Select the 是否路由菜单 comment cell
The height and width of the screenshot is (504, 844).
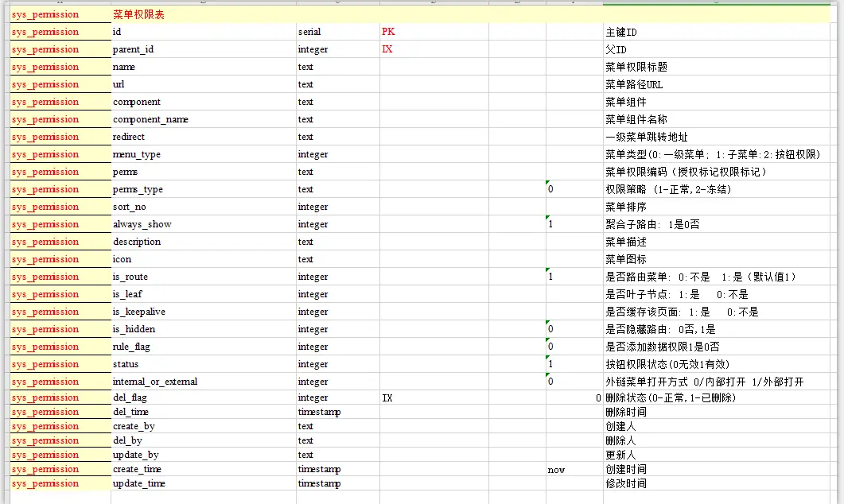point(717,277)
